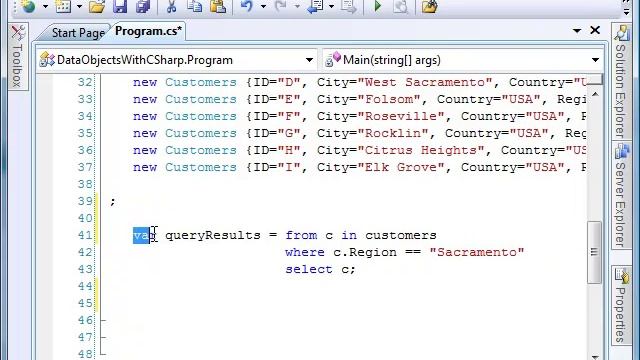Click 'customers' at end of line 41
Viewport: 640px width, 360px height.
click(401, 236)
